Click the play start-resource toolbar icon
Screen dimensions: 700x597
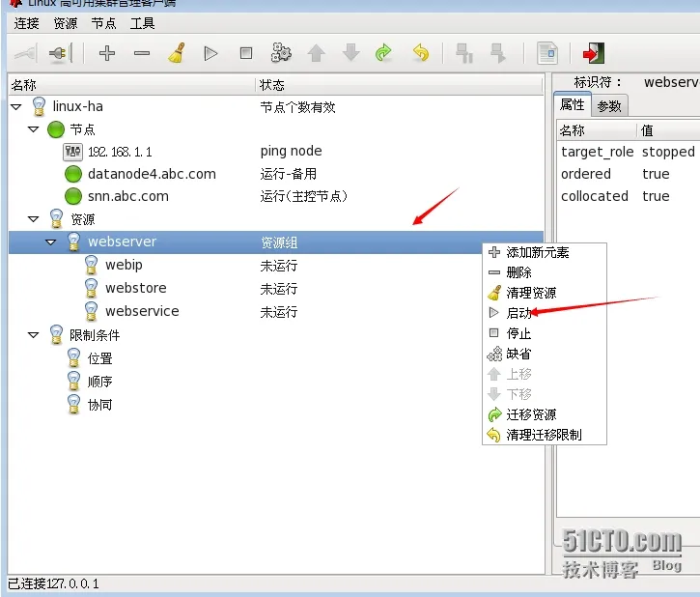(210, 53)
